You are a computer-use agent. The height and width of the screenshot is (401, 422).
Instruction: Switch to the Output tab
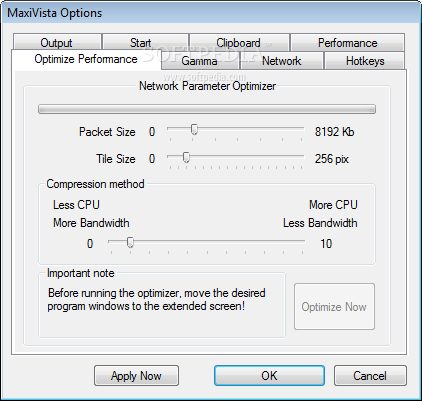(57, 42)
